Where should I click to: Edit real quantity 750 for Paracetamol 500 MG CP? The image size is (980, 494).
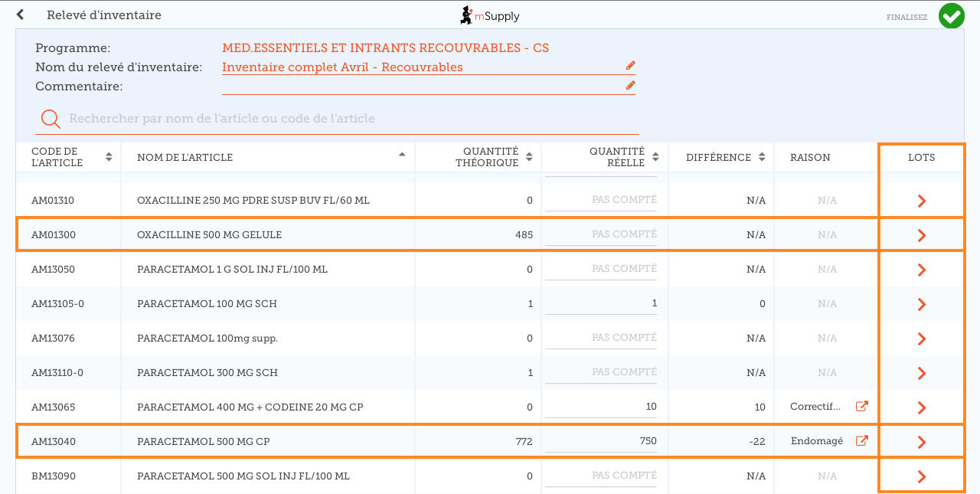[601, 441]
